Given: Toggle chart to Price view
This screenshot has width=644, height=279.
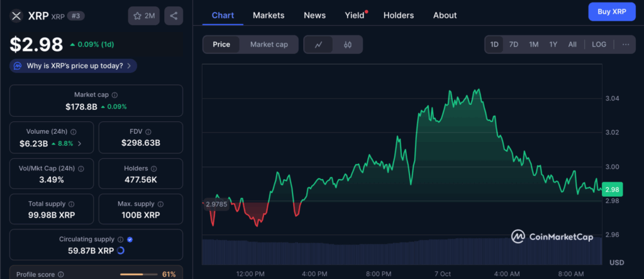Looking at the screenshot, I should point(221,45).
